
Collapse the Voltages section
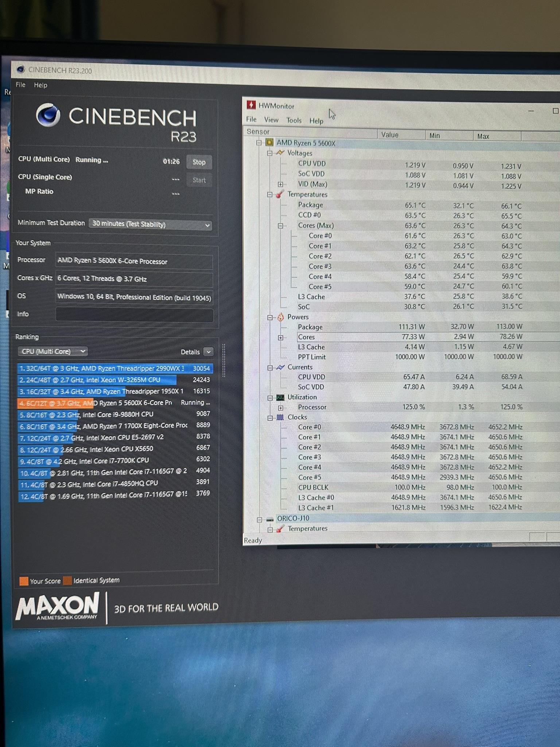(269, 153)
